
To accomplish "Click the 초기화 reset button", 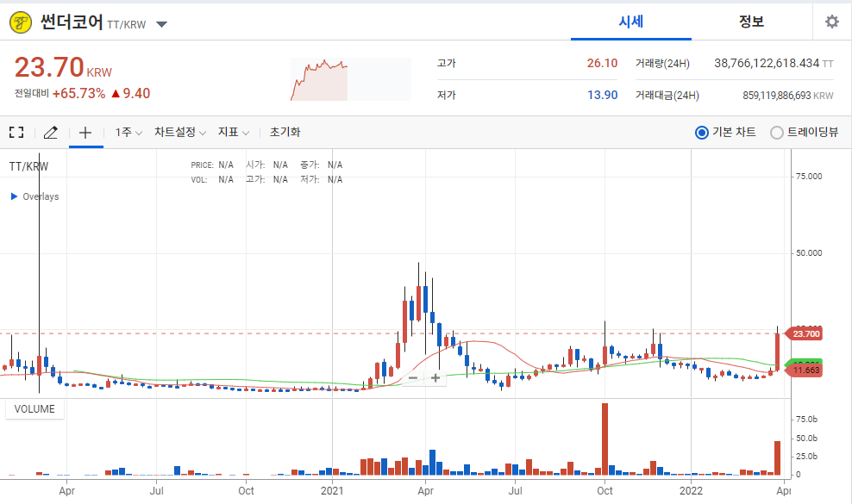I will pos(285,132).
